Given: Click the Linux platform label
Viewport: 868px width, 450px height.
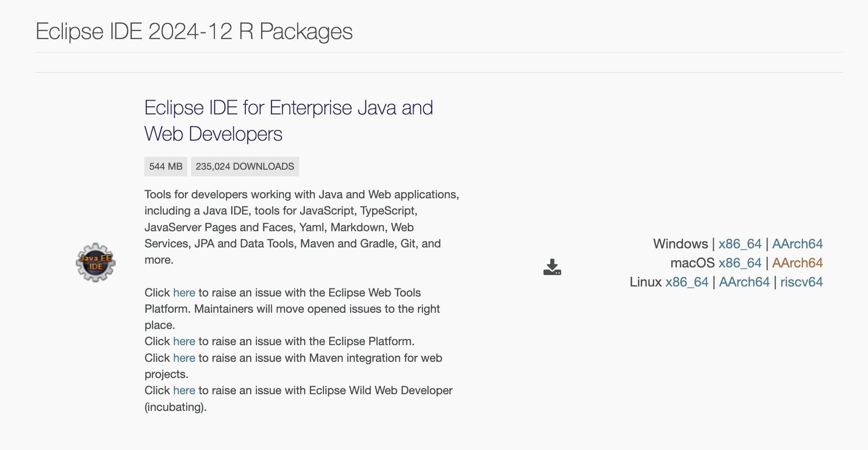Looking at the screenshot, I should coord(646,282).
